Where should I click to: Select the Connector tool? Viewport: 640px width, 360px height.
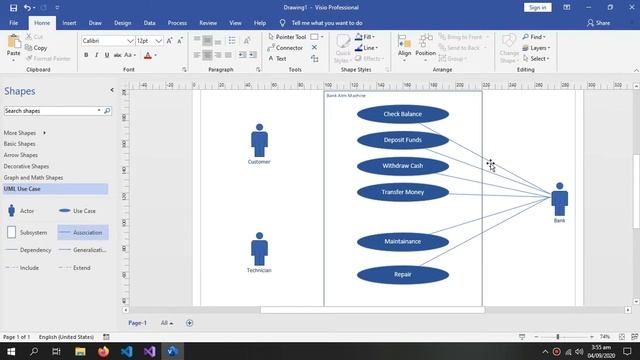click(285, 48)
